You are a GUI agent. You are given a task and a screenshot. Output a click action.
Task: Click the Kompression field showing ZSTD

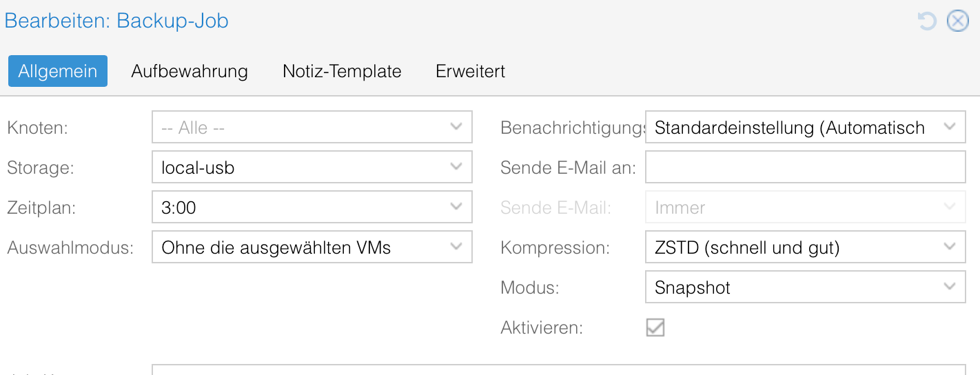pos(793,247)
